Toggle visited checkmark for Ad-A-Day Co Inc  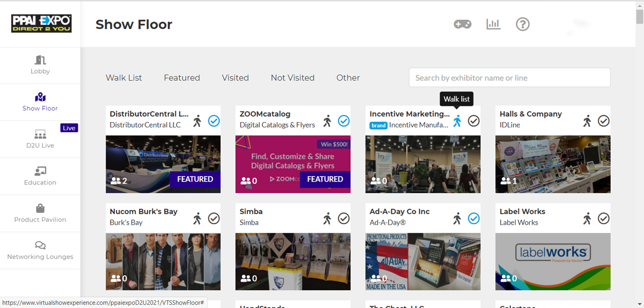473,218
